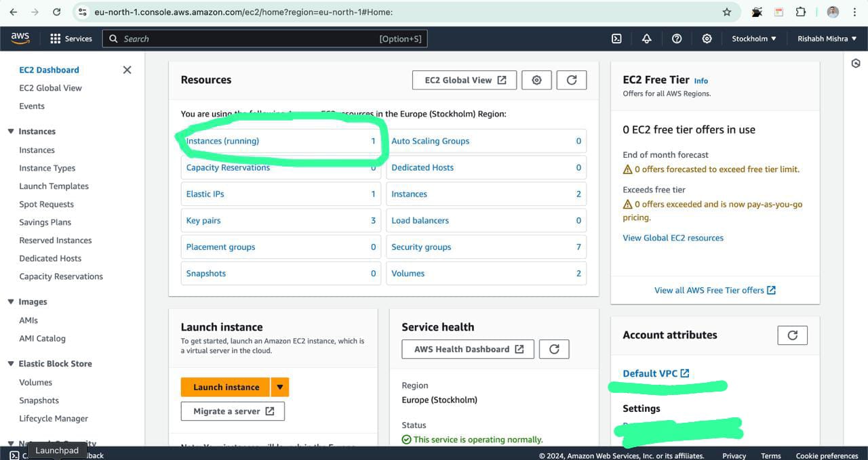Open the Privacy link in the footer
Viewport: 868px width, 460px height.
point(734,455)
